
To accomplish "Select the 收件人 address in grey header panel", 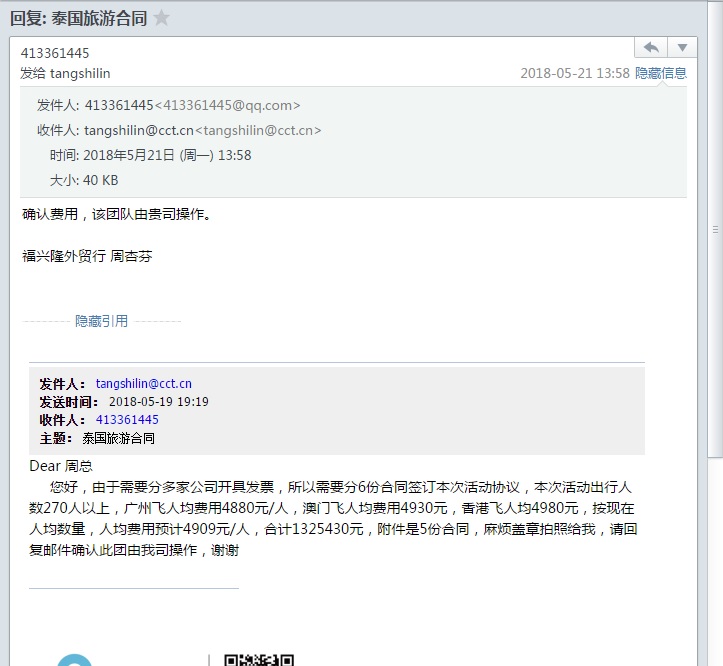I will pos(203,130).
